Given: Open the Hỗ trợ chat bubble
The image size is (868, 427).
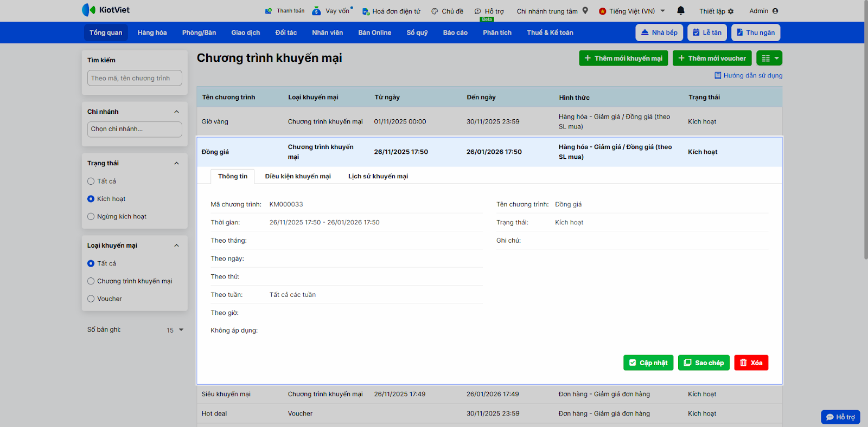Looking at the screenshot, I should pyautogui.click(x=840, y=417).
